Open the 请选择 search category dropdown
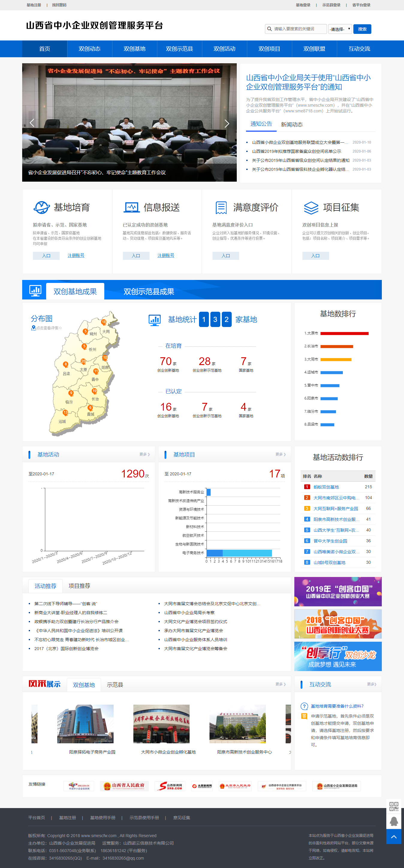 pos(340,29)
